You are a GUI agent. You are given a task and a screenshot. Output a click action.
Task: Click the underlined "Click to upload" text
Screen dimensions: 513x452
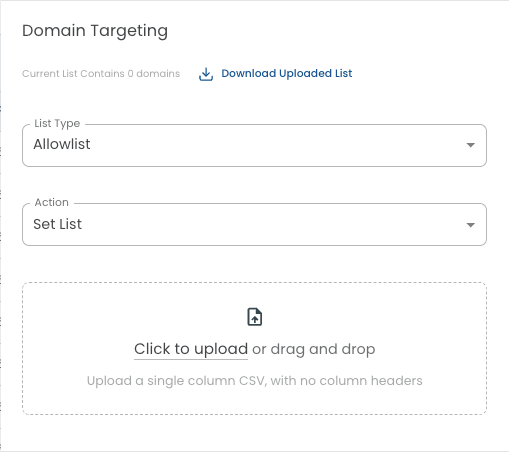(191, 349)
